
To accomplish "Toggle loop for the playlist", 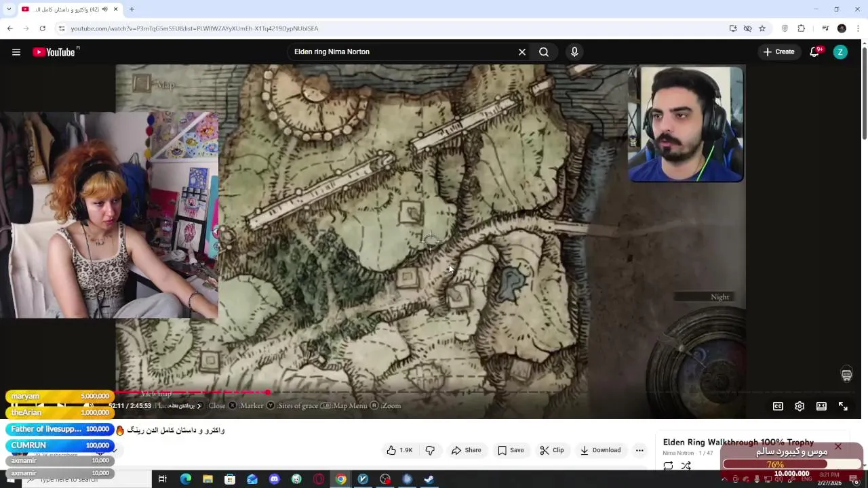I will (x=668, y=466).
